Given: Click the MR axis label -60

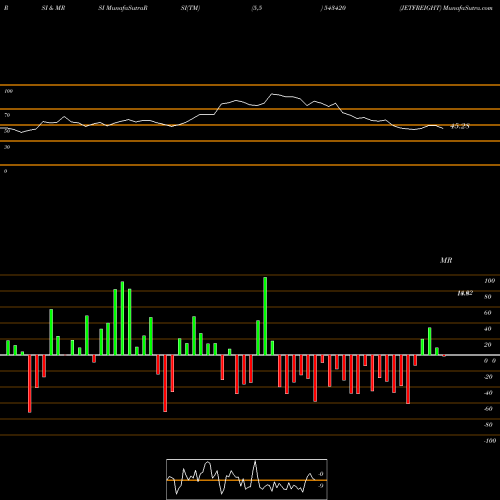Looking at the screenshot, I should (488, 409).
